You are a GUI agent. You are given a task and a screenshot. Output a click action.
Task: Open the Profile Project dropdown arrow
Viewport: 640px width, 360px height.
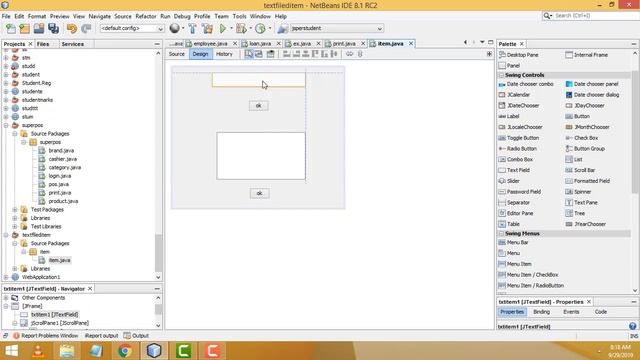pyautogui.click(x=269, y=28)
